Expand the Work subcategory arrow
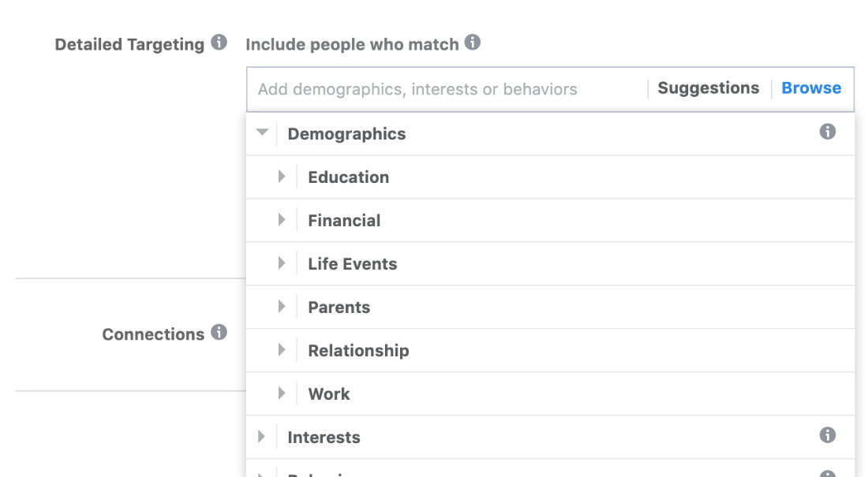Screen dimensions: 868x477 tap(282, 393)
